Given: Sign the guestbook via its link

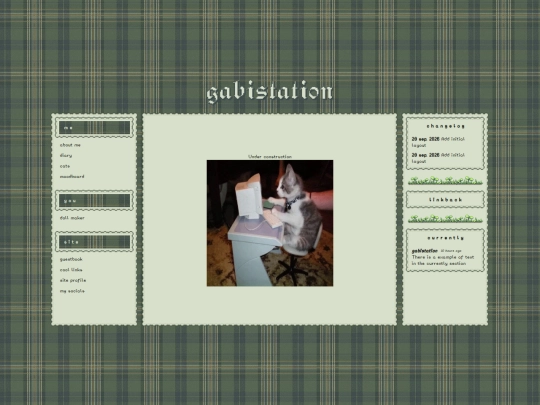Looking at the screenshot, I should [71, 259].
